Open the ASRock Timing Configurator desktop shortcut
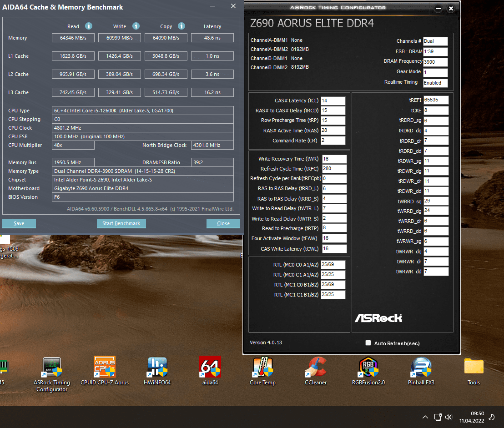This screenshot has height=428, width=504. [x=52, y=374]
